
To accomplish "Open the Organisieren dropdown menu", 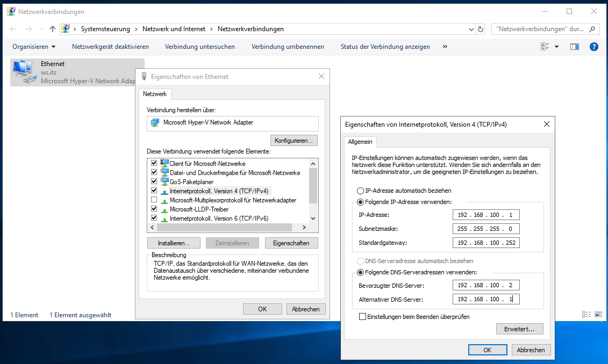I will click(x=34, y=47).
